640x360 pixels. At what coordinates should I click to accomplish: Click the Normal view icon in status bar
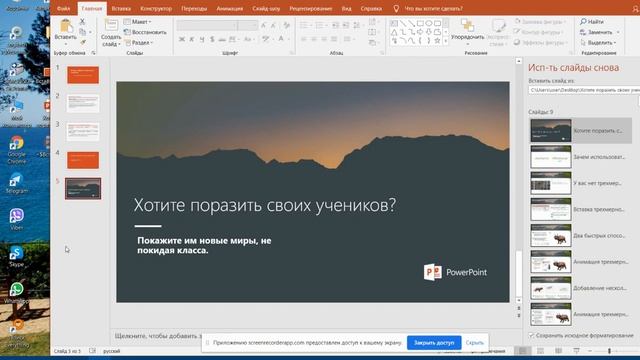pos(522,351)
